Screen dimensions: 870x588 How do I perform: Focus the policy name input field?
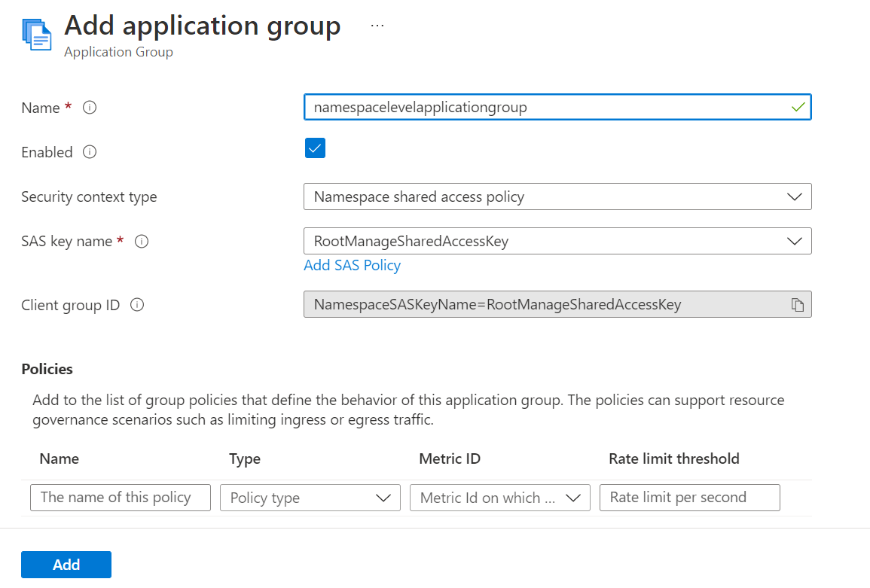[121, 498]
